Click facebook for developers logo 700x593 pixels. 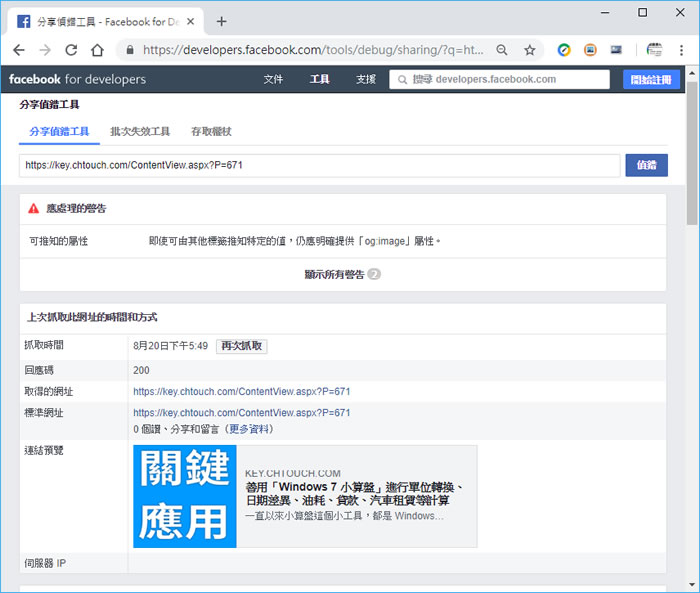[x=77, y=79]
